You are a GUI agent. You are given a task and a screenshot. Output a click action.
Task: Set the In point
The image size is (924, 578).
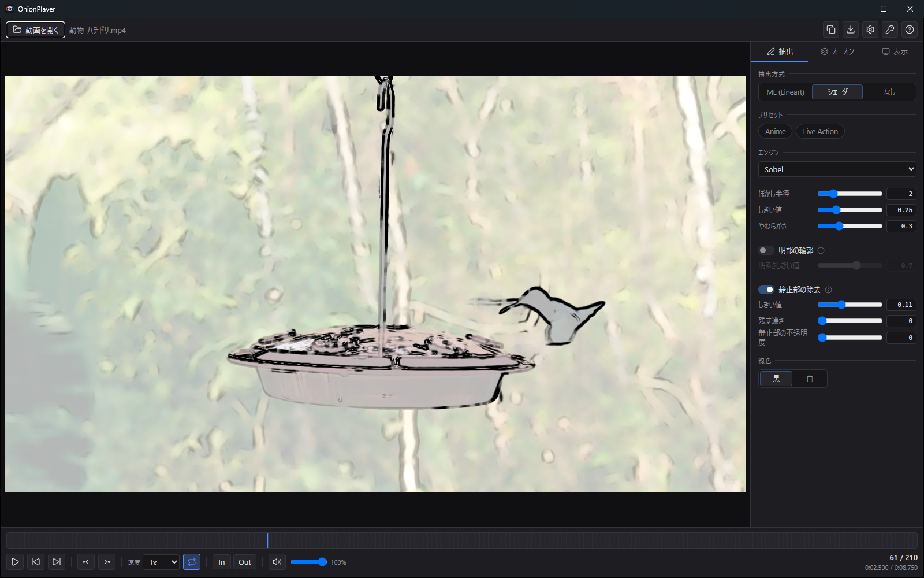[x=222, y=562]
